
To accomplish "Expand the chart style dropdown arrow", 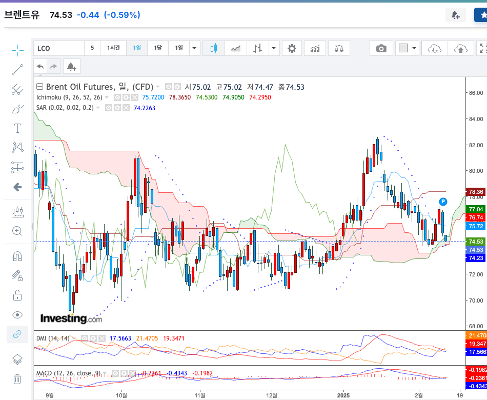I will point(274,48).
